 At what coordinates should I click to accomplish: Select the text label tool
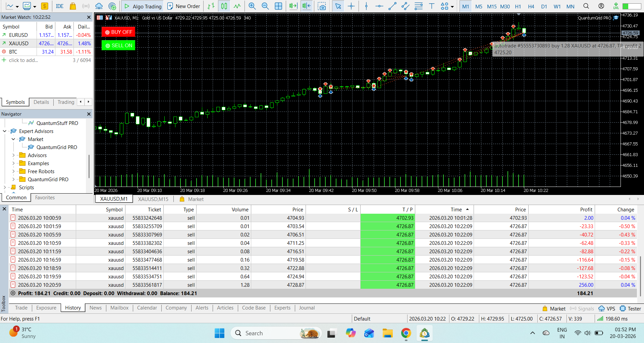coord(432,6)
